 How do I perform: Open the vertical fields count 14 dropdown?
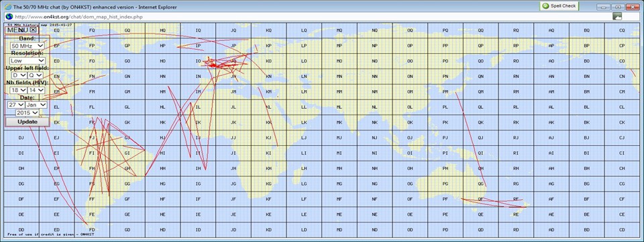point(36,90)
